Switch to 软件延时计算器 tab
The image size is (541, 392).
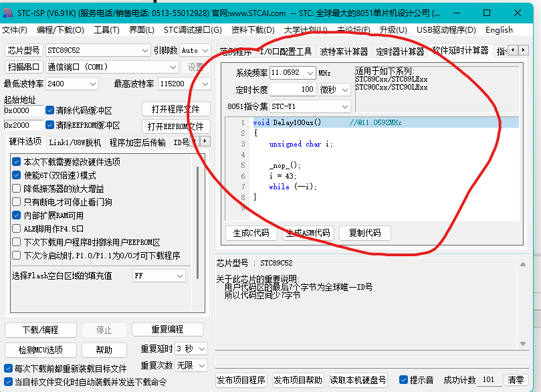click(x=460, y=51)
